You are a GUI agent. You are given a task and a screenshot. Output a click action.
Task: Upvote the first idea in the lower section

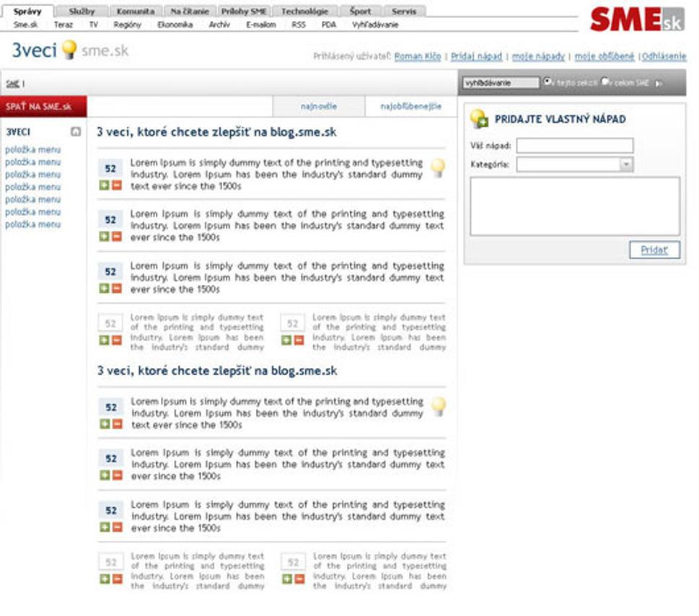pos(105,424)
